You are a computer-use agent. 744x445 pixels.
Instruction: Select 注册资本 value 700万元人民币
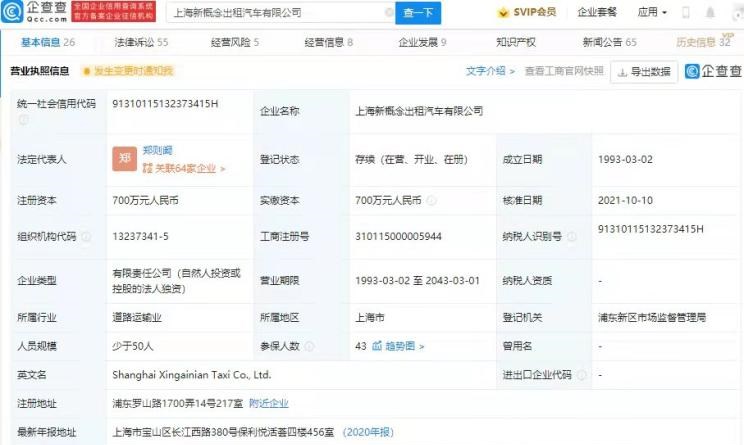(145, 200)
